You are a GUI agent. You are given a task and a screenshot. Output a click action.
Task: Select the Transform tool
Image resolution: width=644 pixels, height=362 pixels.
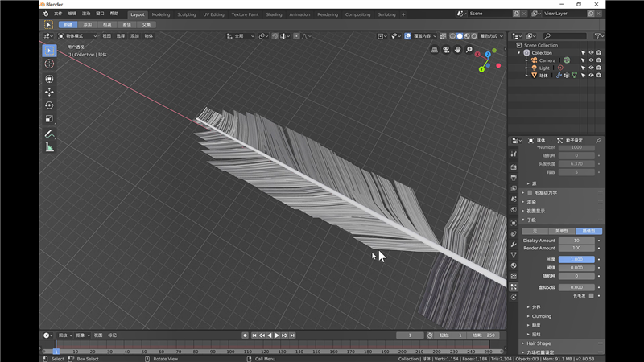pos(49,79)
